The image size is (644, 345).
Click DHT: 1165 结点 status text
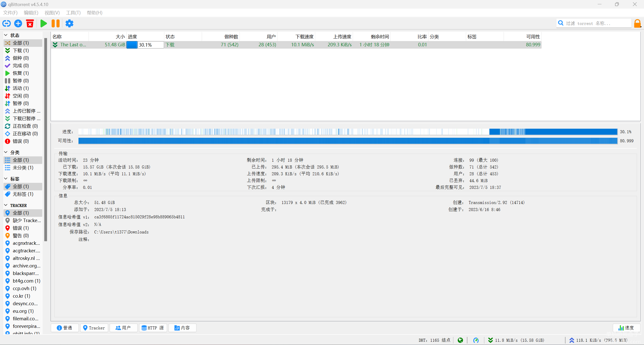point(434,340)
